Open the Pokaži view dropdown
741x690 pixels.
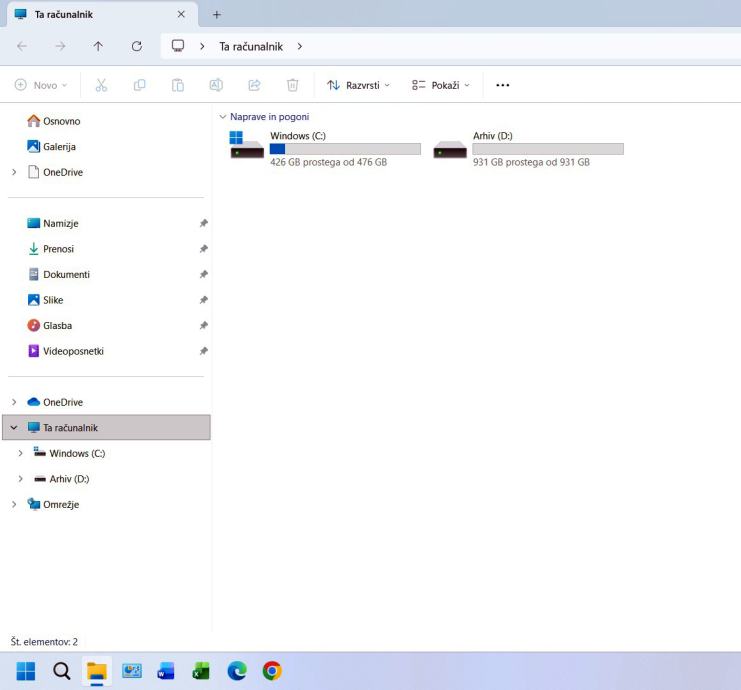[440, 85]
